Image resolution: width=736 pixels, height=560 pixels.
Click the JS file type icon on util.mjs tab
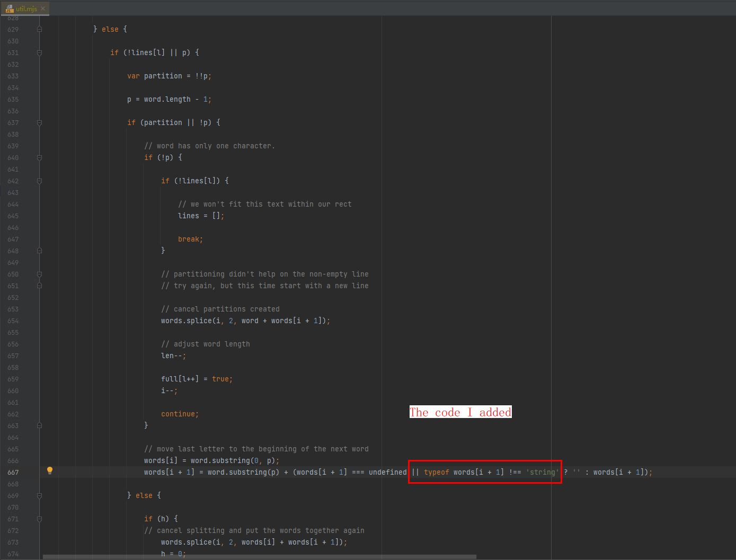(x=9, y=8)
